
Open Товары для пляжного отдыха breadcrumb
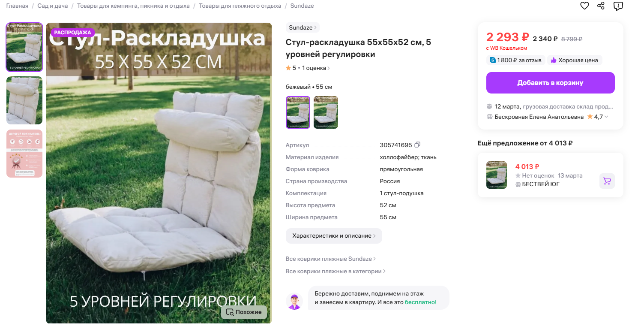tap(240, 6)
